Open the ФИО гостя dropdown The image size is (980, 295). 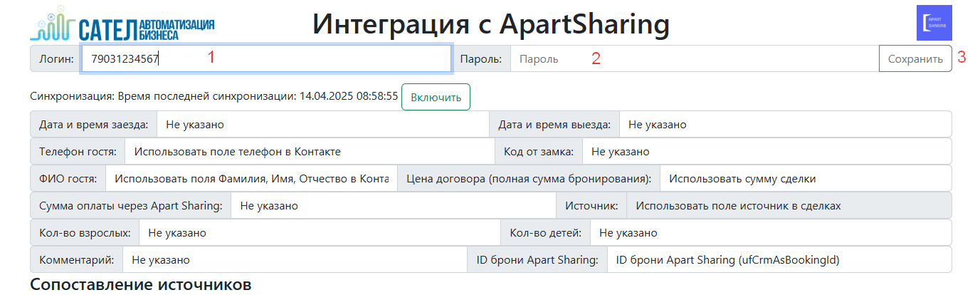click(251, 179)
